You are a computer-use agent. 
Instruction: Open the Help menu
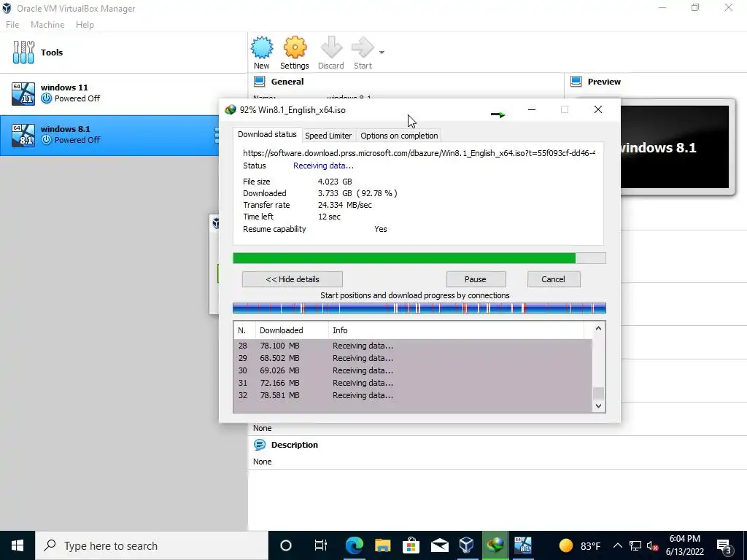pyautogui.click(x=85, y=25)
